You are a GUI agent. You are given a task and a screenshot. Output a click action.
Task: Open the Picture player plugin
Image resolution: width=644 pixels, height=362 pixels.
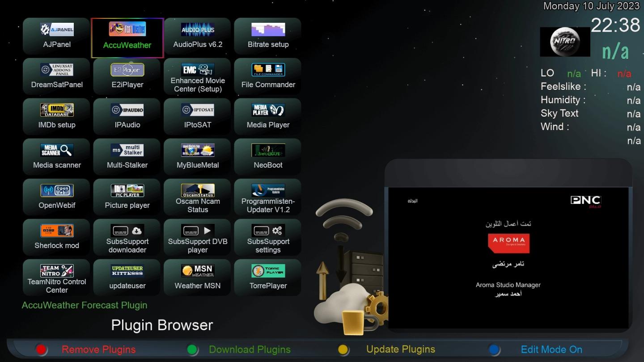127,197
